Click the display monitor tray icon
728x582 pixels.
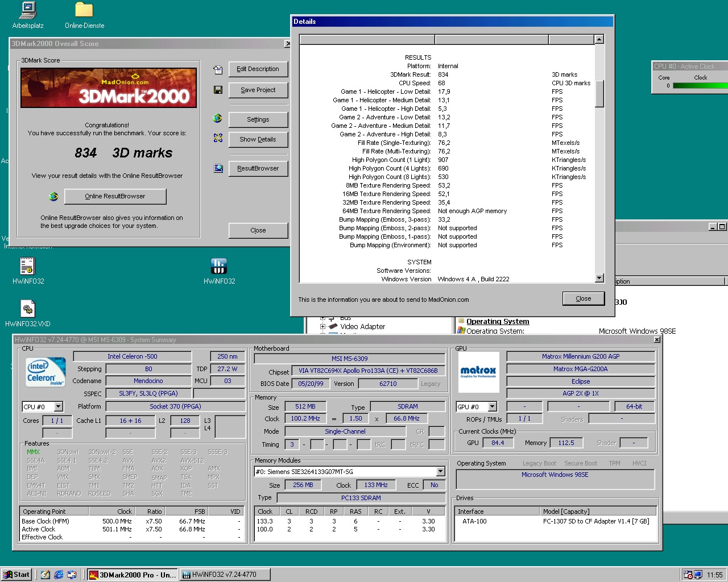[698, 575]
